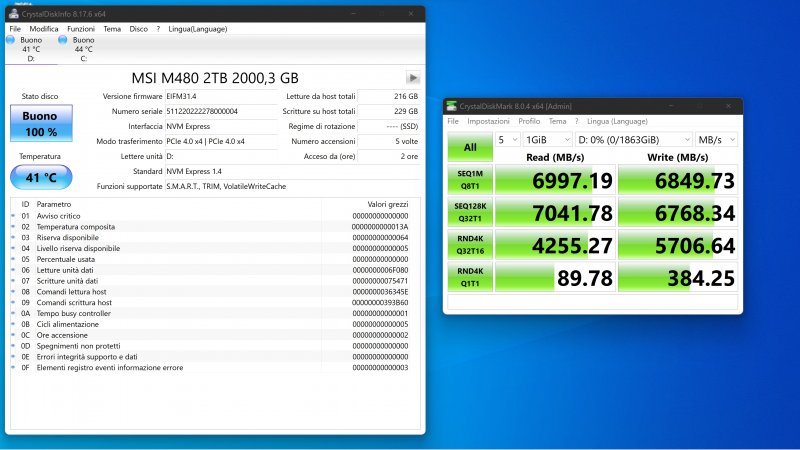This screenshot has width=800, height=450.
Task: Open the ? help menu in CrystalDiskInfo
Action: [x=158, y=29]
